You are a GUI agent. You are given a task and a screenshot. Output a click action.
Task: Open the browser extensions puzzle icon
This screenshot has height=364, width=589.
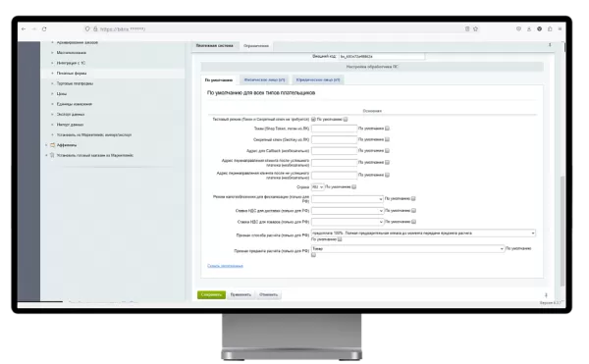[550, 28]
